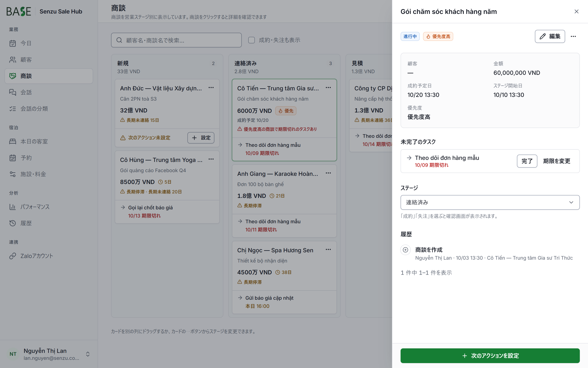Image resolution: width=588 pixels, height=368 pixels.
Task: Click 次のアクションを設定 button
Action: pyautogui.click(x=490, y=356)
